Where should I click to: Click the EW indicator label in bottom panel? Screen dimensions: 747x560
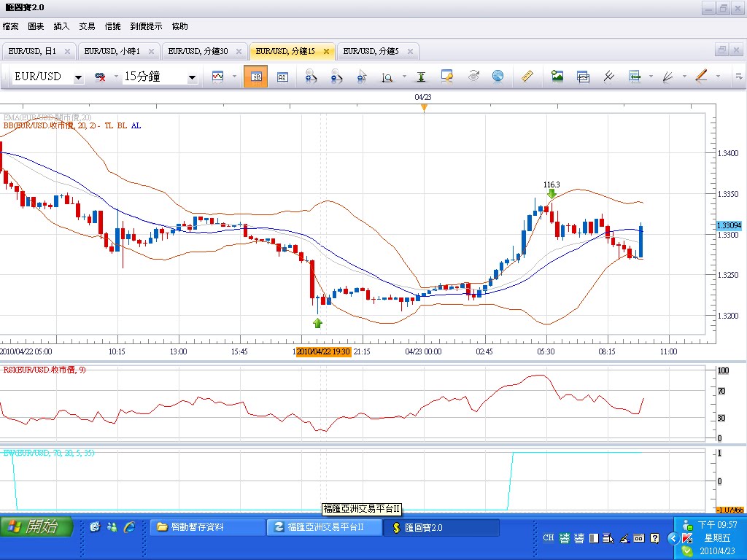tap(49, 453)
